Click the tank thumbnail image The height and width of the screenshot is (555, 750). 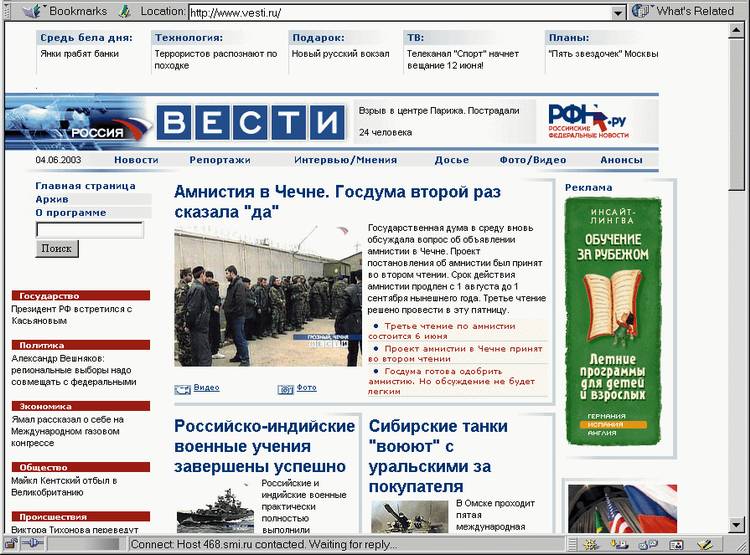coord(409,517)
